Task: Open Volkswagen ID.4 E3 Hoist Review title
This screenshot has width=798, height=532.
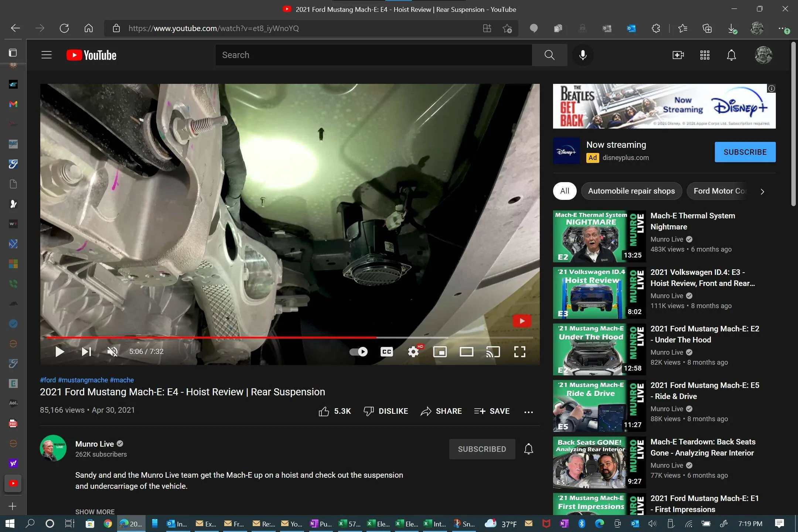Action: pos(703,278)
